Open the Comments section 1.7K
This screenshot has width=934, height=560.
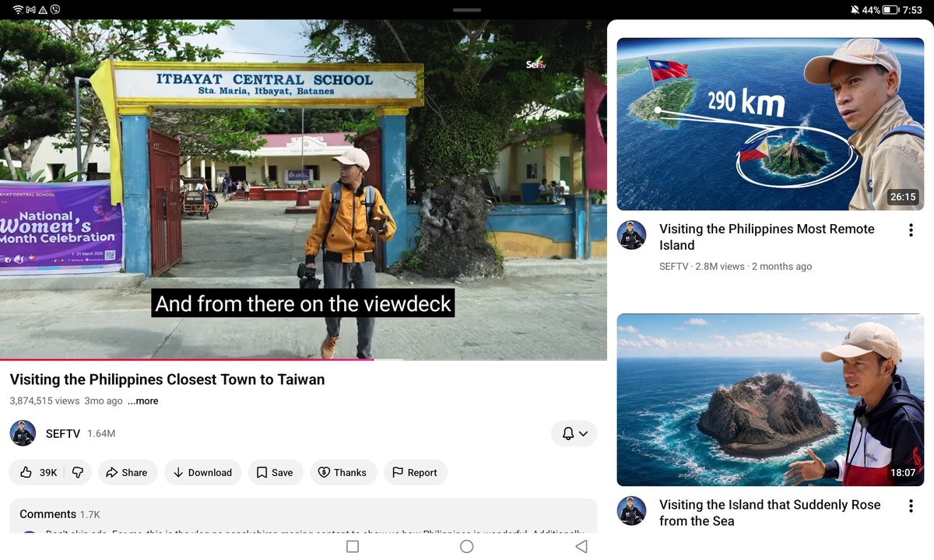coord(304,516)
